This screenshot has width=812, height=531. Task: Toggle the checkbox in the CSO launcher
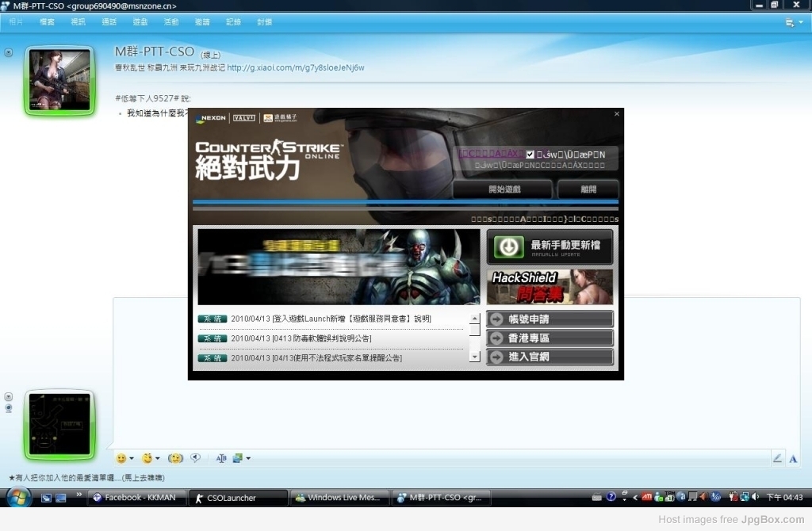(x=530, y=155)
